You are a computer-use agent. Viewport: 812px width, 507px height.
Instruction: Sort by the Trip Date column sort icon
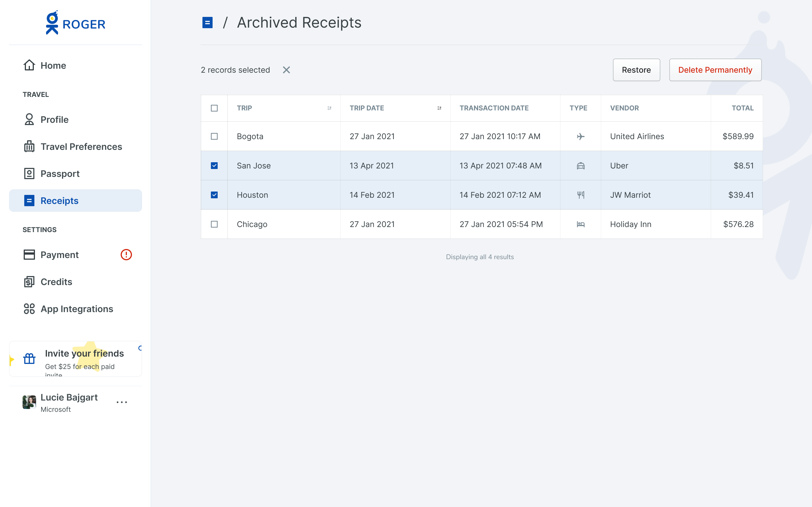click(x=439, y=108)
